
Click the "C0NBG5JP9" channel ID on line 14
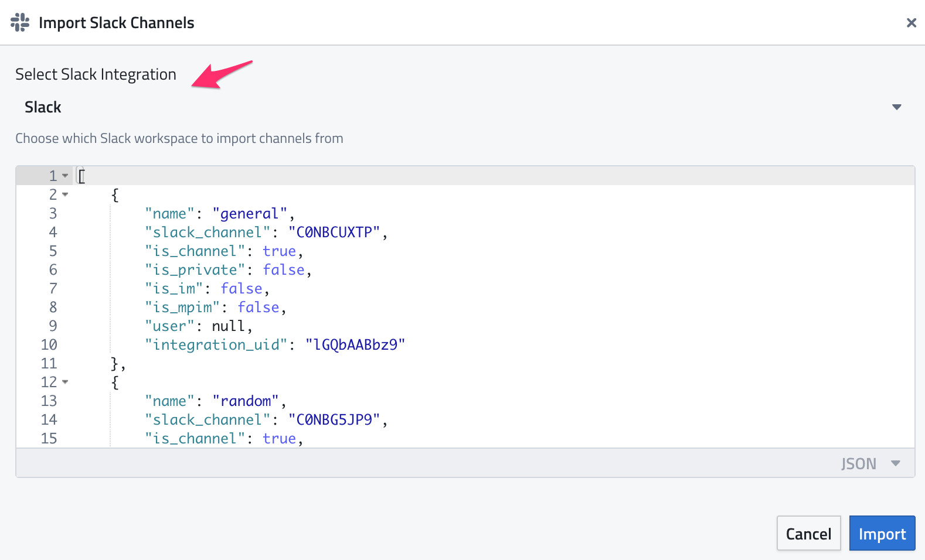[334, 420]
